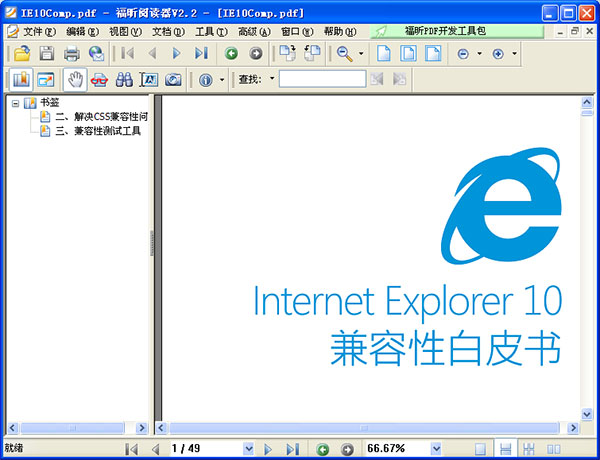Collapse the 书签 tree root
The width and height of the screenshot is (600, 460).
click(15, 103)
